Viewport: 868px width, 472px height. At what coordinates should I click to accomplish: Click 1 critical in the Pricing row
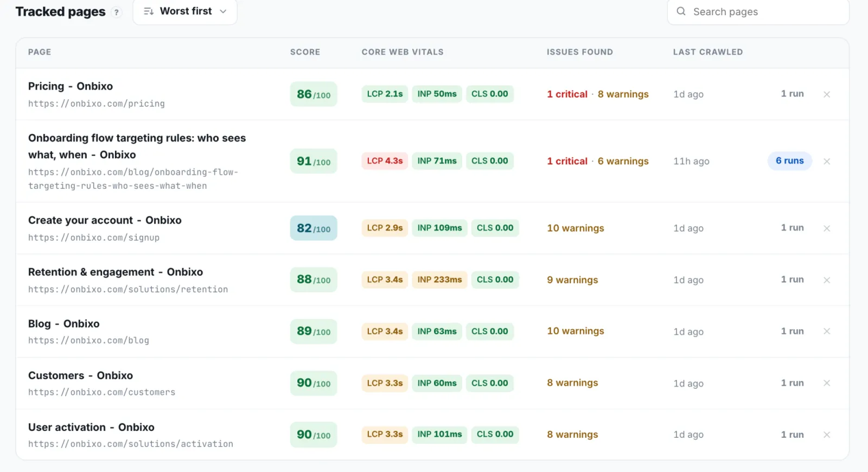point(567,94)
